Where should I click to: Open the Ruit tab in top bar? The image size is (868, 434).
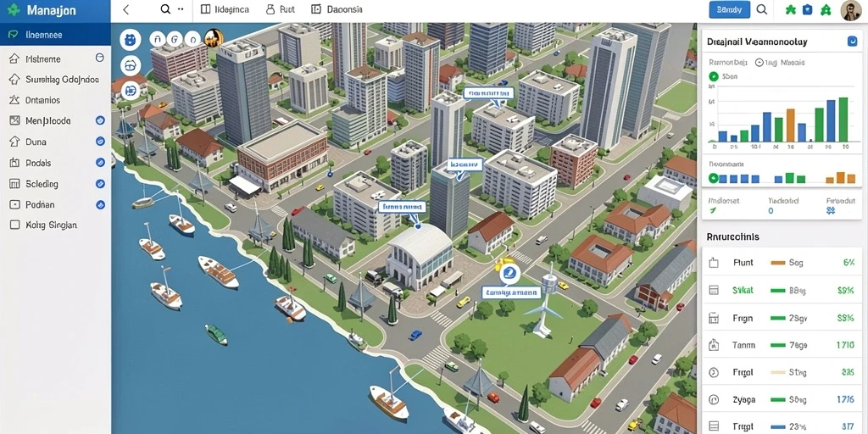[281, 9]
